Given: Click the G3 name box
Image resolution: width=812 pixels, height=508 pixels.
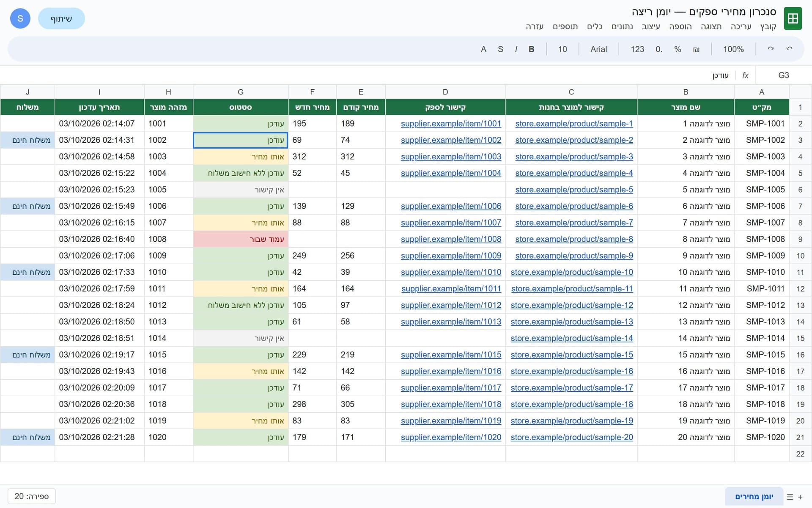Looking at the screenshot, I should (783, 75).
